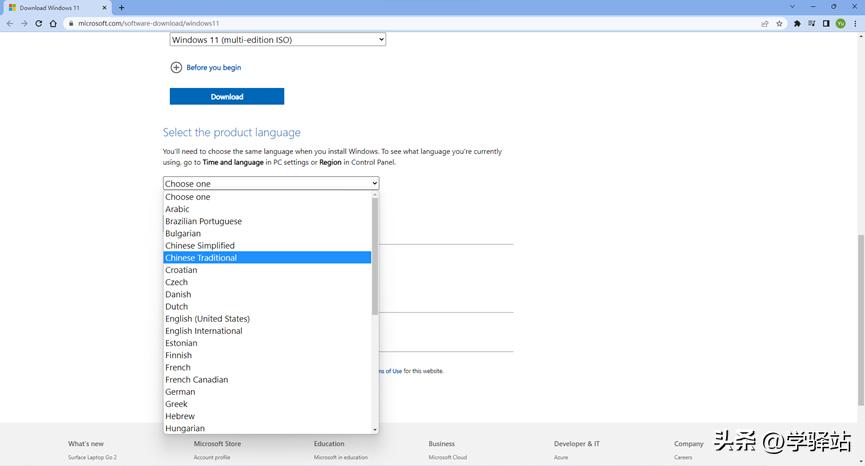Click tab search chevron in title bar
This screenshot has width=865, height=466.
792,7
